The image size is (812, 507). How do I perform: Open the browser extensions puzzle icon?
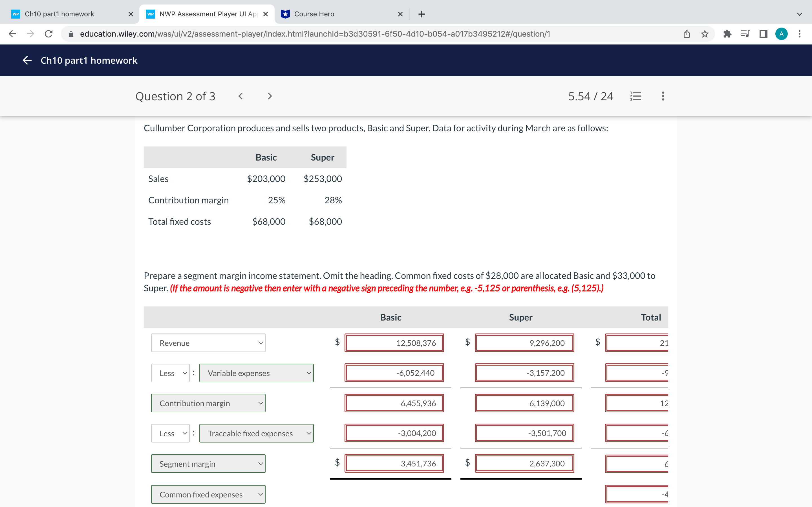pos(727,34)
